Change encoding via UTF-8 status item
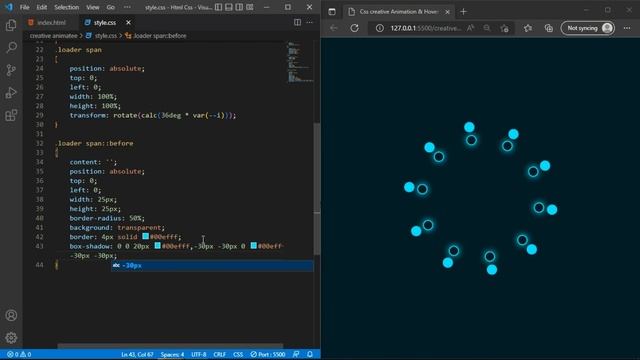Screen dimensions: 640x360 (x=199, y=354)
